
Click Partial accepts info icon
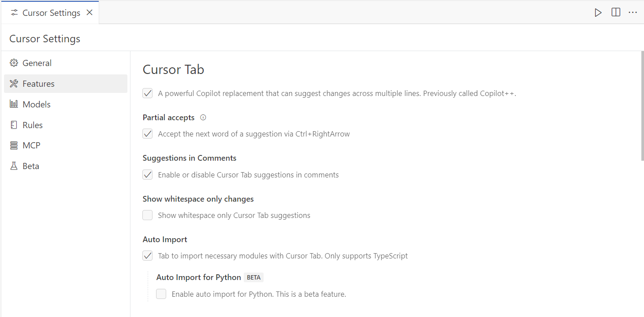coord(203,118)
